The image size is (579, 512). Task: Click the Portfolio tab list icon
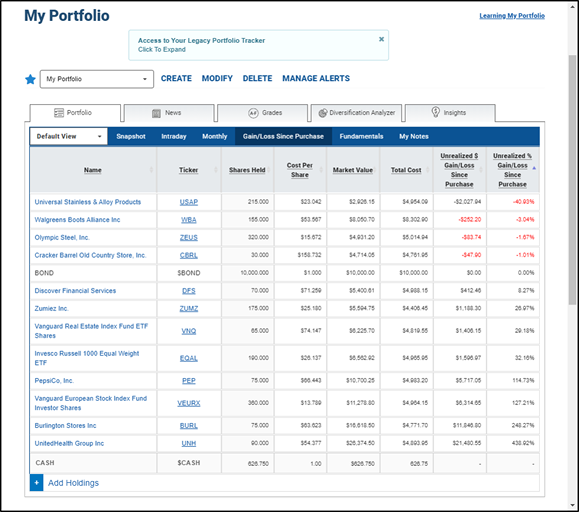pyautogui.click(x=59, y=113)
